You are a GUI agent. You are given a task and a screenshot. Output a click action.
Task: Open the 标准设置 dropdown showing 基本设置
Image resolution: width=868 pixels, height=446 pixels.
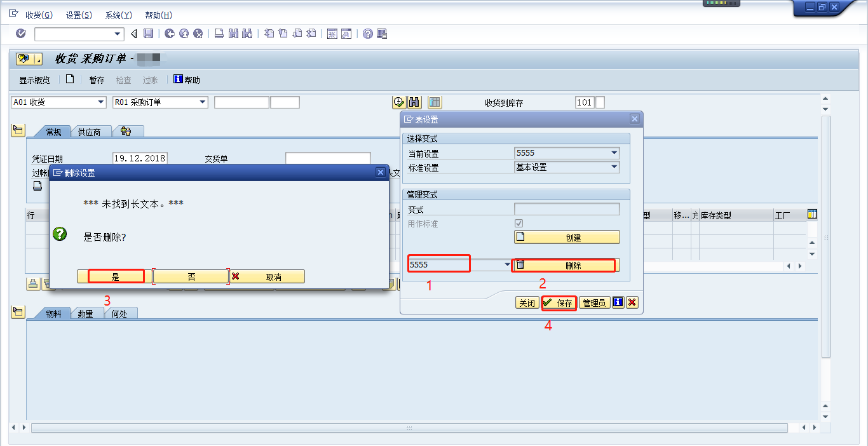click(614, 166)
